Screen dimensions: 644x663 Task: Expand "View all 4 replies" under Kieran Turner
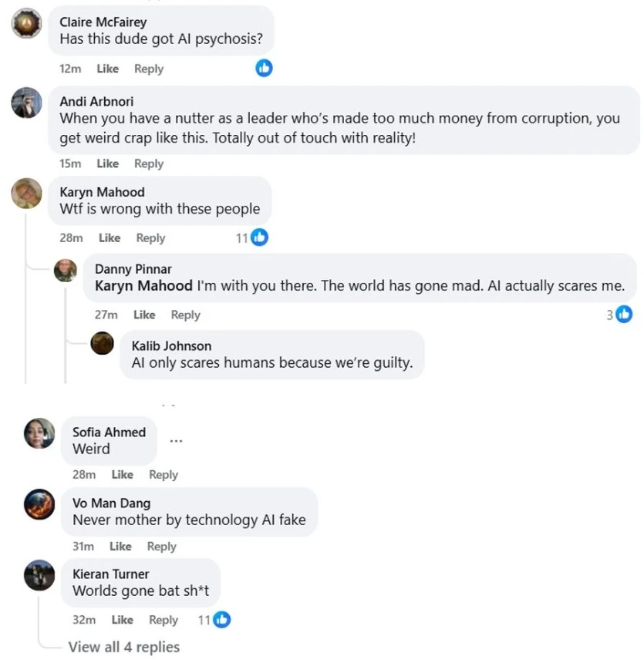123,647
